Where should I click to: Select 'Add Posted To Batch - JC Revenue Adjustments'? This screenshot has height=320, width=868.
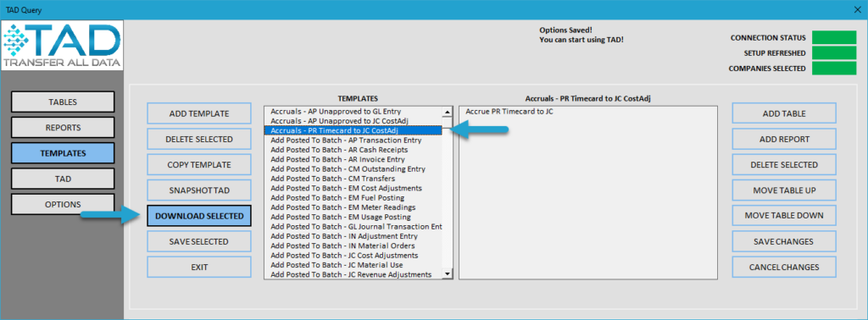[x=353, y=274]
